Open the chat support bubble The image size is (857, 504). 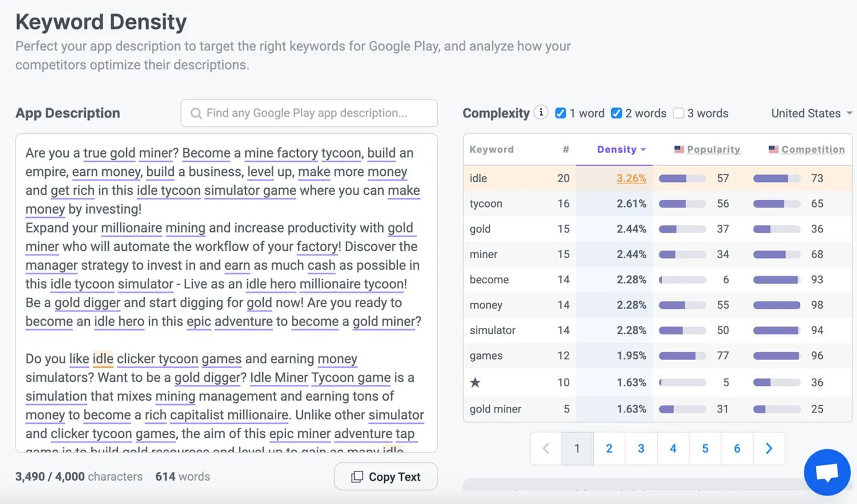827,472
